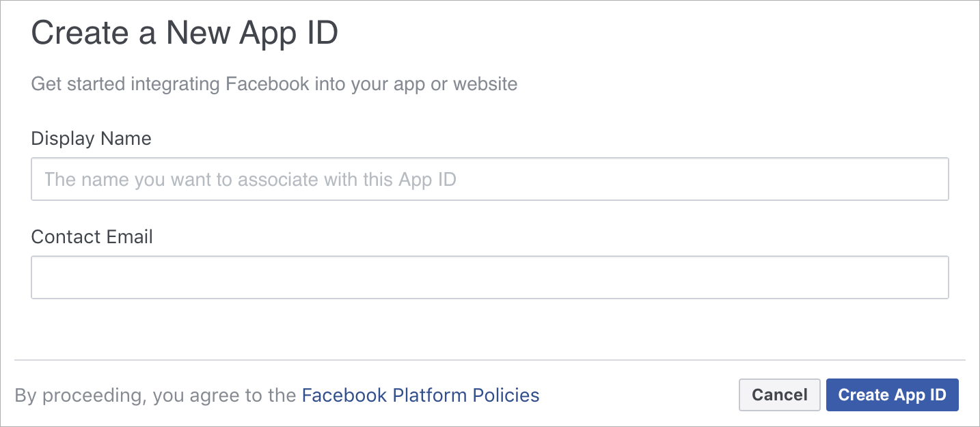Click the horizontal divider above the footer
Viewport: 980px width, 427px height.
click(x=489, y=360)
